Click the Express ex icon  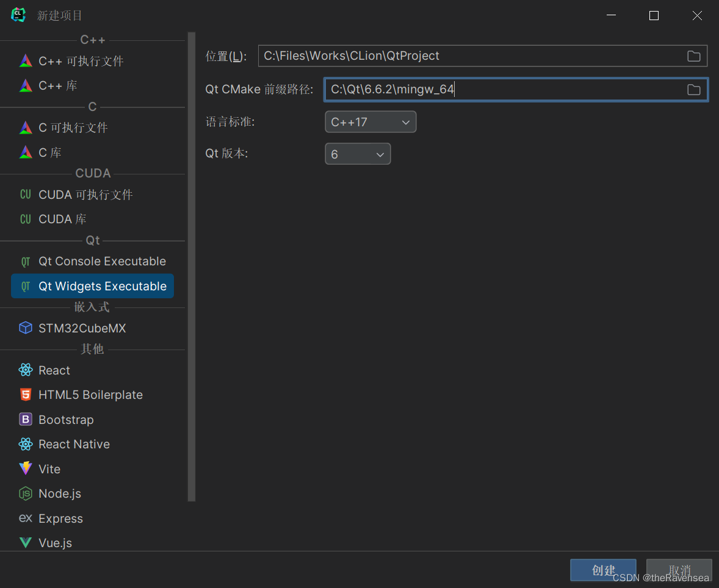click(x=26, y=518)
